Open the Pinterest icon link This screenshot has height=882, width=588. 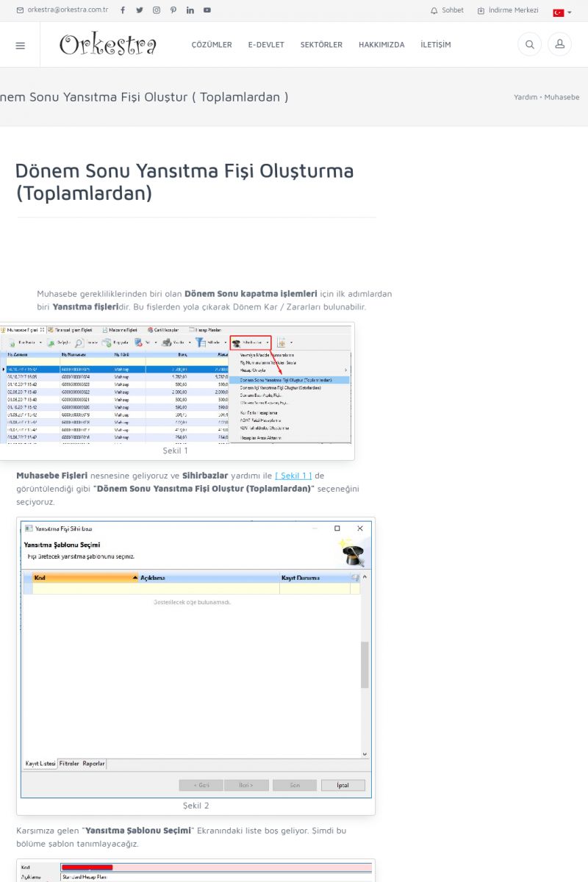(173, 10)
